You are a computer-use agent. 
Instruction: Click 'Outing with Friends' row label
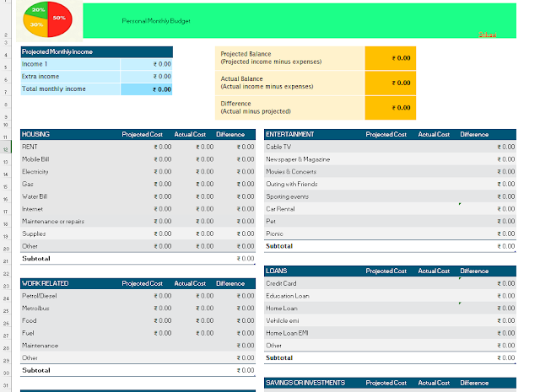click(x=292, y=184)
